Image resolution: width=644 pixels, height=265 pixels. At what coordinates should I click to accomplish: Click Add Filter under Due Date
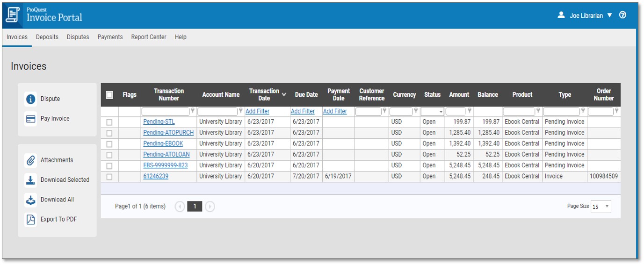[303, 111]
